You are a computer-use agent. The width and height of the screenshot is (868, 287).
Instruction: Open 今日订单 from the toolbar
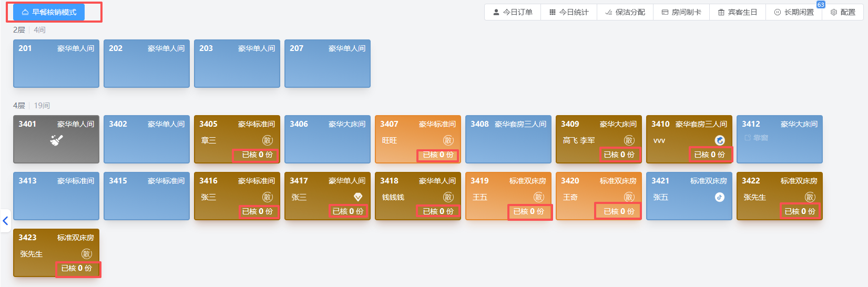[x=513, y=12]
